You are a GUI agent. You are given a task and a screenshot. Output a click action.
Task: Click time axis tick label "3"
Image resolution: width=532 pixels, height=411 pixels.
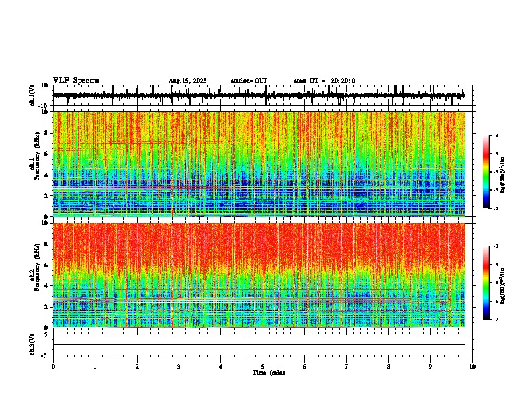[179, 367]
